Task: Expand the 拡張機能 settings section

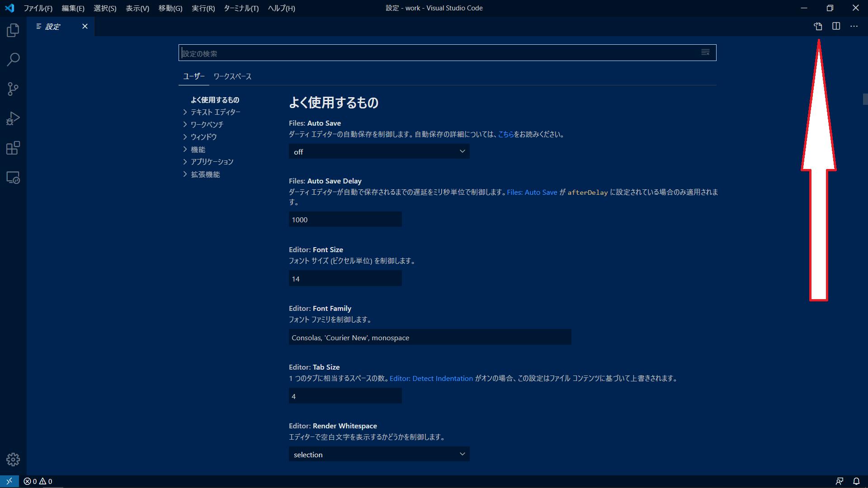Action: [205, 174]
